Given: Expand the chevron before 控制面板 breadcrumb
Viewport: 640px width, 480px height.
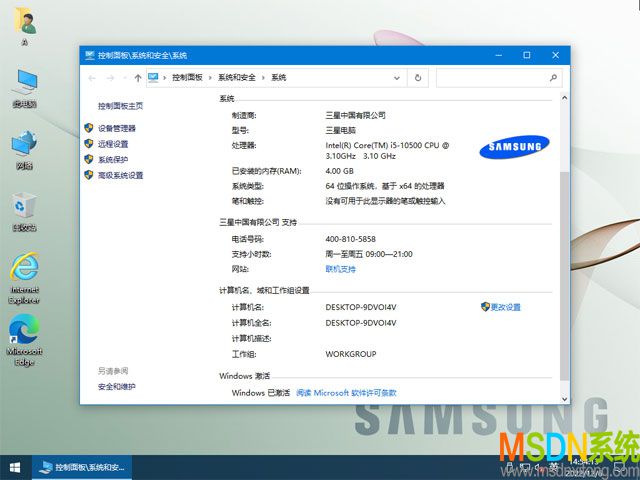Looking at the screenshot, I should [x=164, y=78].
